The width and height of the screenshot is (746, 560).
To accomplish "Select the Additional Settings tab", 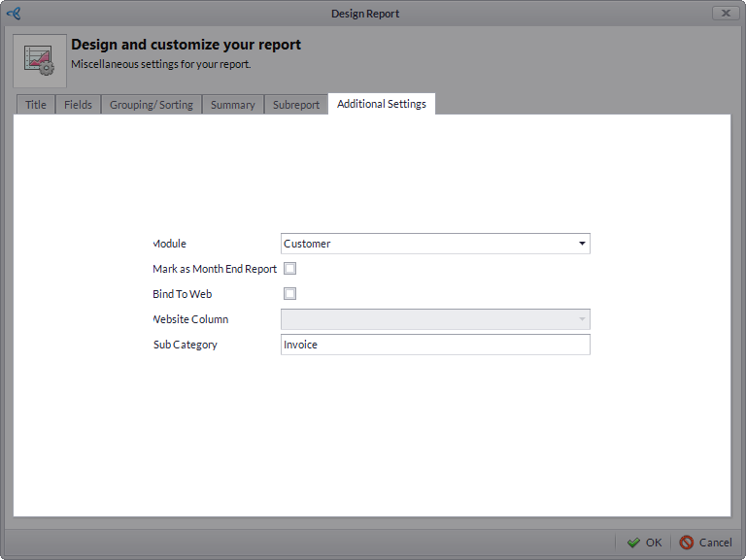I will pos(382,104).
